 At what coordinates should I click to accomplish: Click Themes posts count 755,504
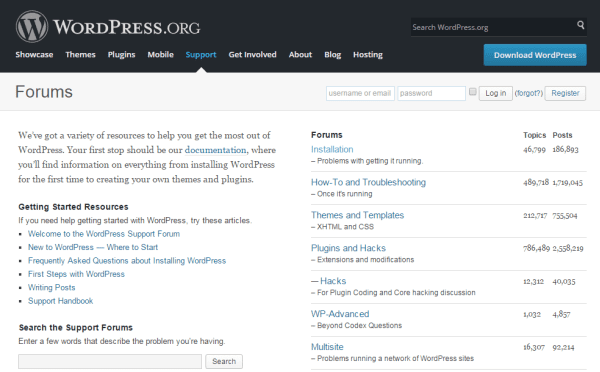pyautogui.click(x=564, y=215)
